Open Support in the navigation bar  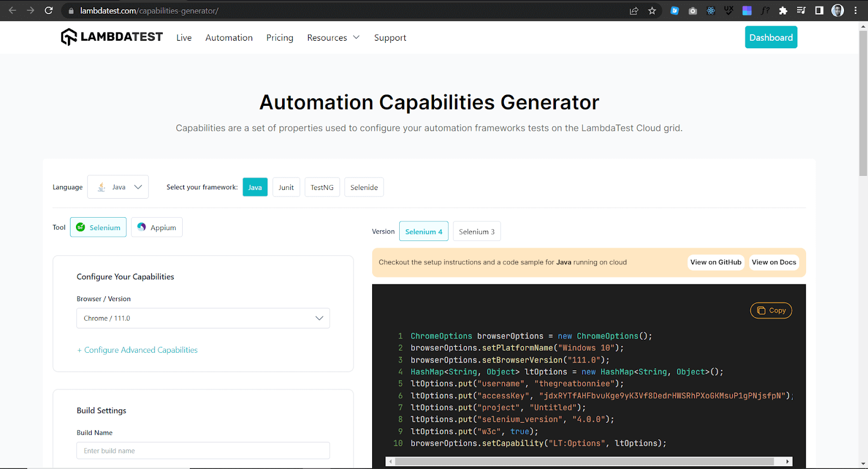click(390, 38)
